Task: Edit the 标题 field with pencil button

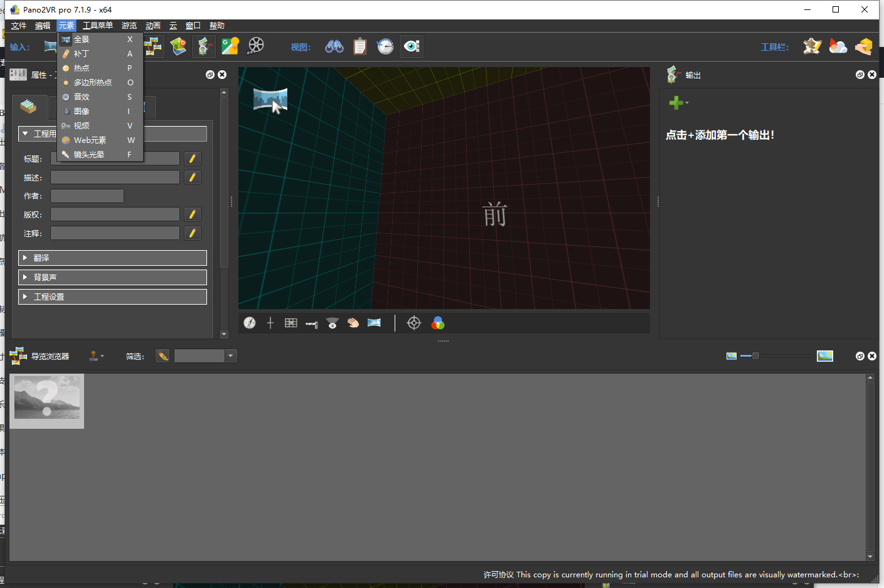Action: pyautogui.click(x=193, y=159)
